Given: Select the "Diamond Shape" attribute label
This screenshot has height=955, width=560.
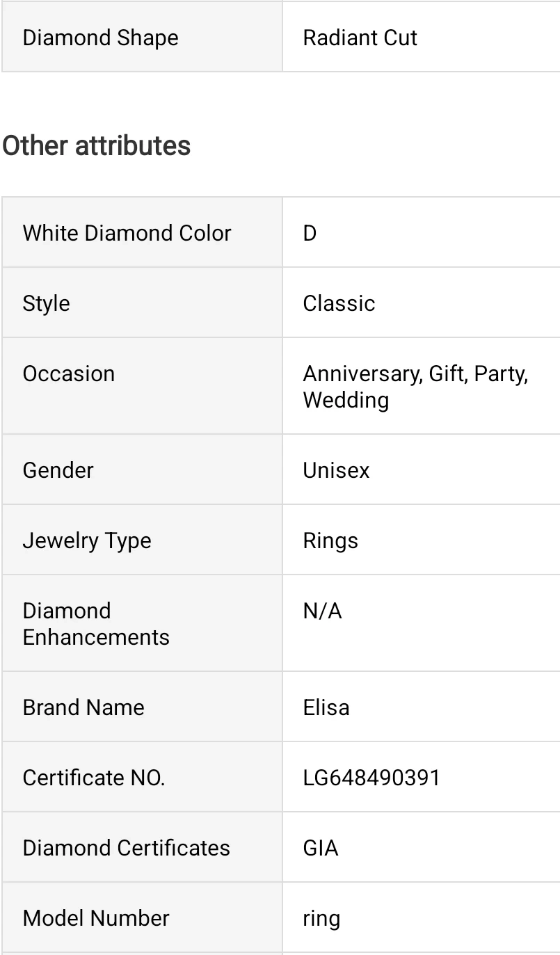Looking at the screenshot, I should tap(100, 38).
